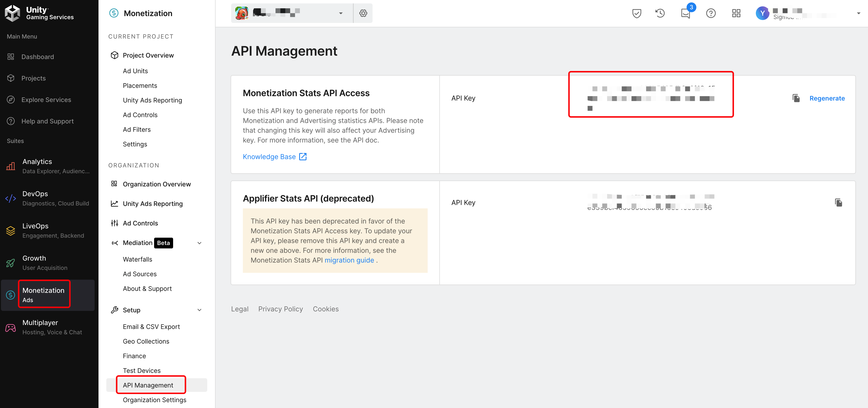Open project Settings
The width and height of the screenshot is (868, 408).
coord(135,144)
